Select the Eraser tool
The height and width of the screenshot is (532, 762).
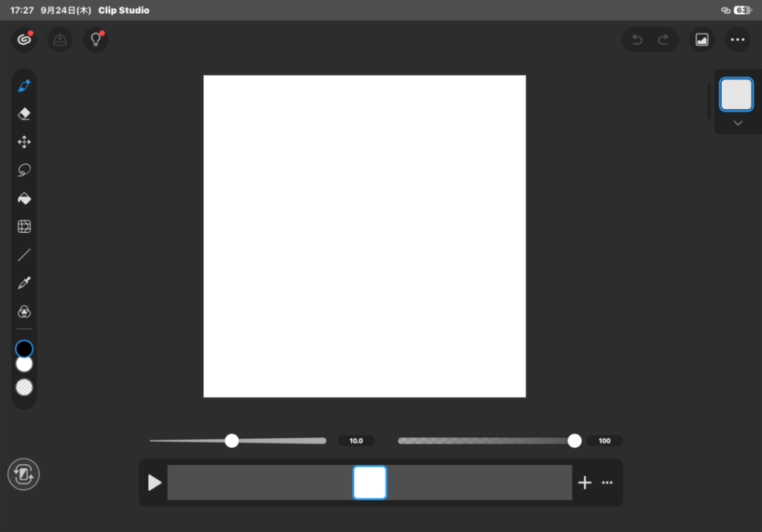[25, 114]
